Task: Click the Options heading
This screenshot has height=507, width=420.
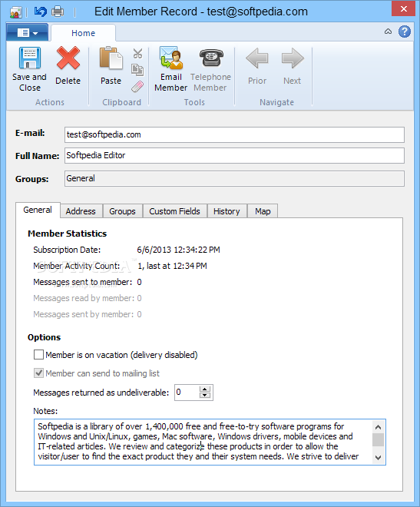Action: (45, 337)
